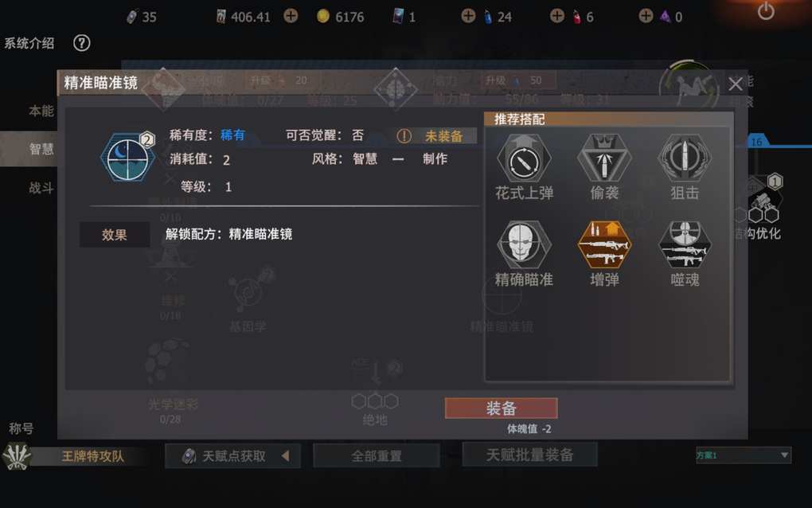Click the plus button beside blue potion

click(469, 16)
